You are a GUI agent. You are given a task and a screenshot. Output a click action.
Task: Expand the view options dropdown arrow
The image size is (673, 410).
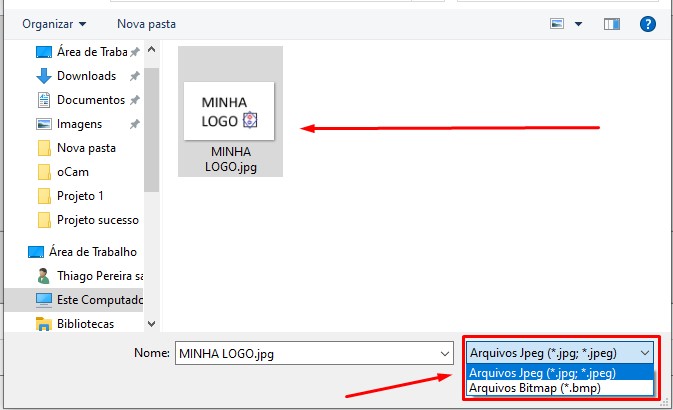click(578, 22)
